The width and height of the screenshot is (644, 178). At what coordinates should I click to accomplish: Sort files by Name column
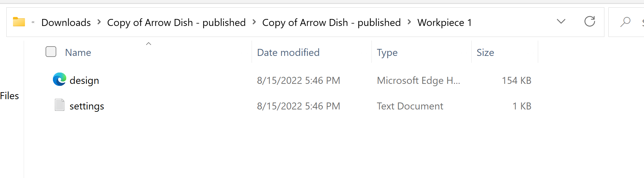[x=78, y=53]
